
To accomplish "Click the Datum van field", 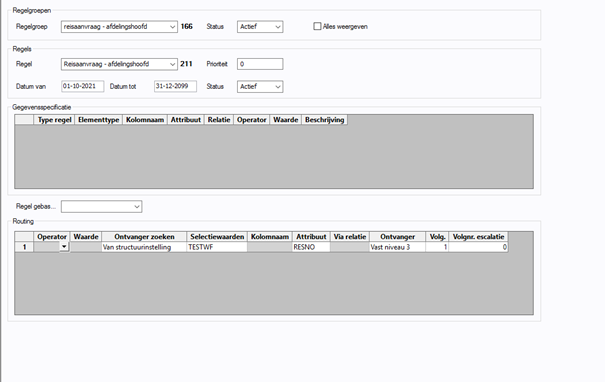I will (83, 86).
